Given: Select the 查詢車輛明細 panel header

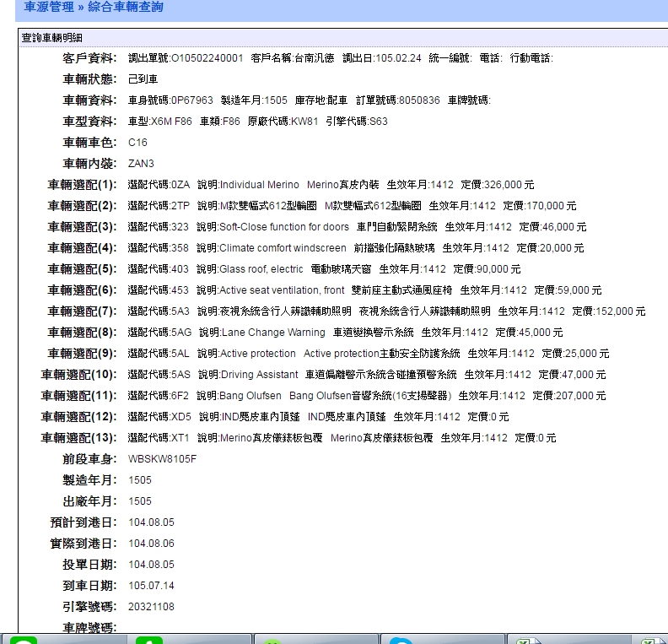Looking at the screenshot, I should [52, 38].
